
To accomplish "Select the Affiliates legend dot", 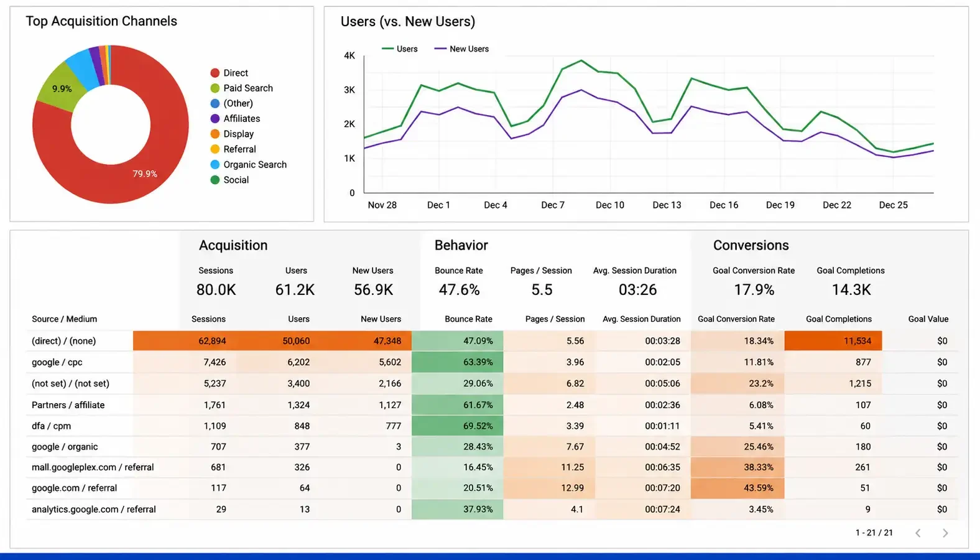I will click(215, 119).
